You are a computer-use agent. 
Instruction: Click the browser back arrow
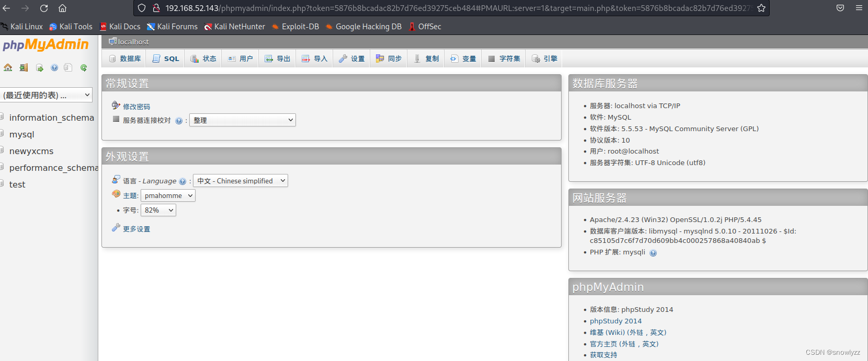[7, 8]
